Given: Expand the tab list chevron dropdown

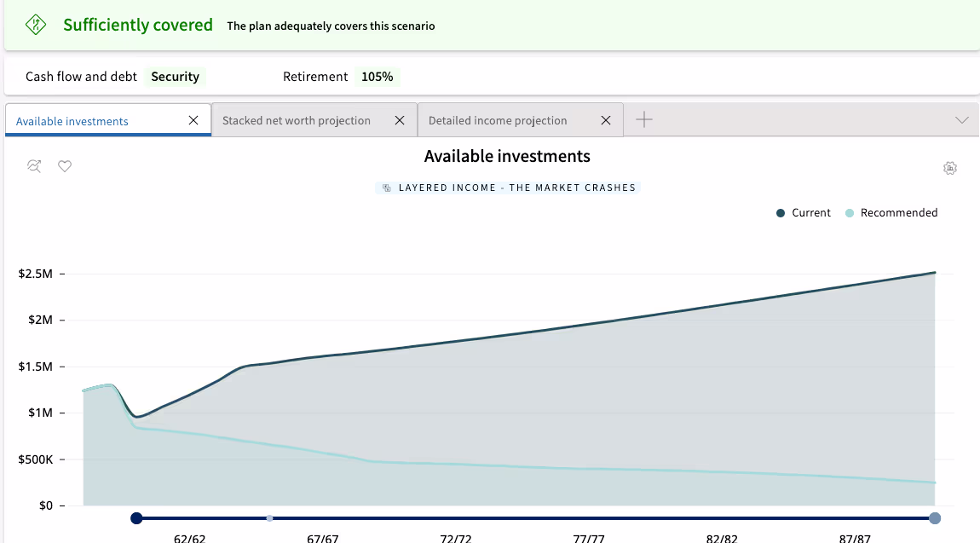Looking at the screenshot, I should [962, 120].
